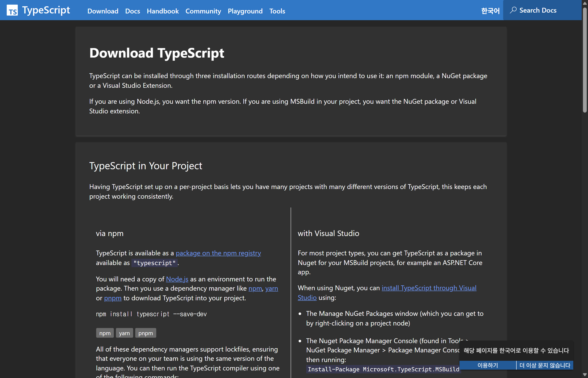Open the Tools page
Screen dimensions: 588x378
click(277, 11)
